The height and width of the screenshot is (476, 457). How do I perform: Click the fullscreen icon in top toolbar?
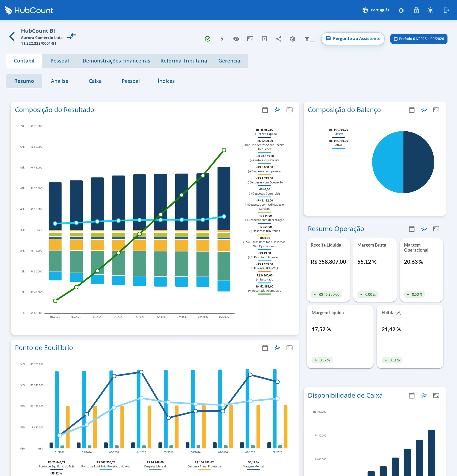coord(250,39)
